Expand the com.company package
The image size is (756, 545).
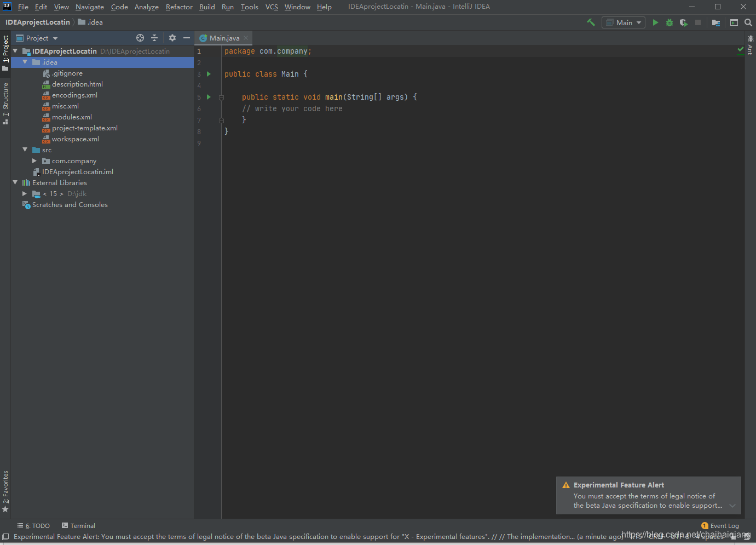coord(34,160)
